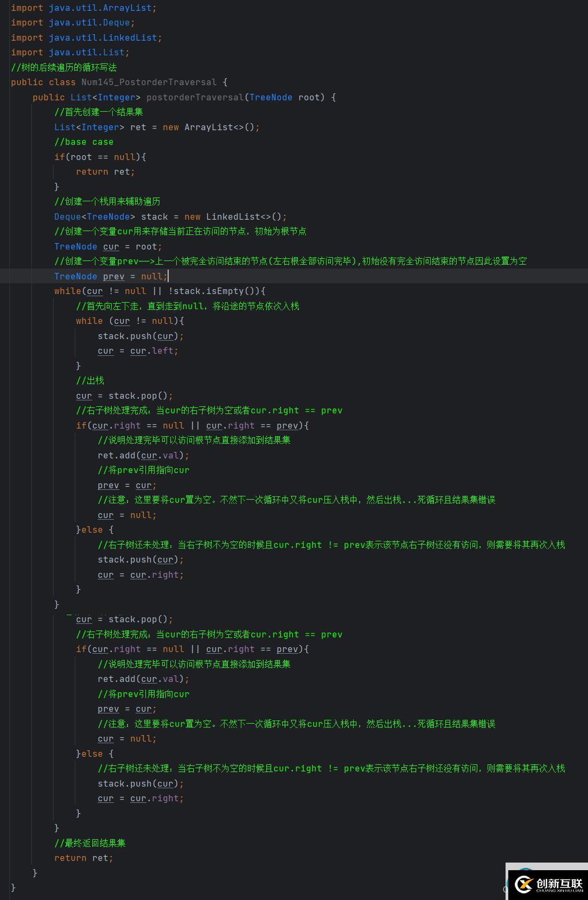This screenshot has width=588, height=900.
Task: Click the '//树的后续遍历的循环写法' comment line
Action: [x=64, y=68]
